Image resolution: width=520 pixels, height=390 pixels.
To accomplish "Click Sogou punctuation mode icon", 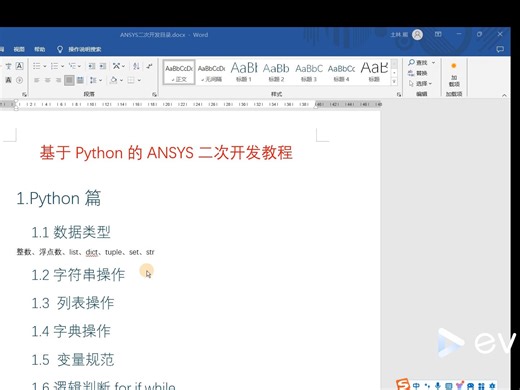I will [x=427, y=386].
